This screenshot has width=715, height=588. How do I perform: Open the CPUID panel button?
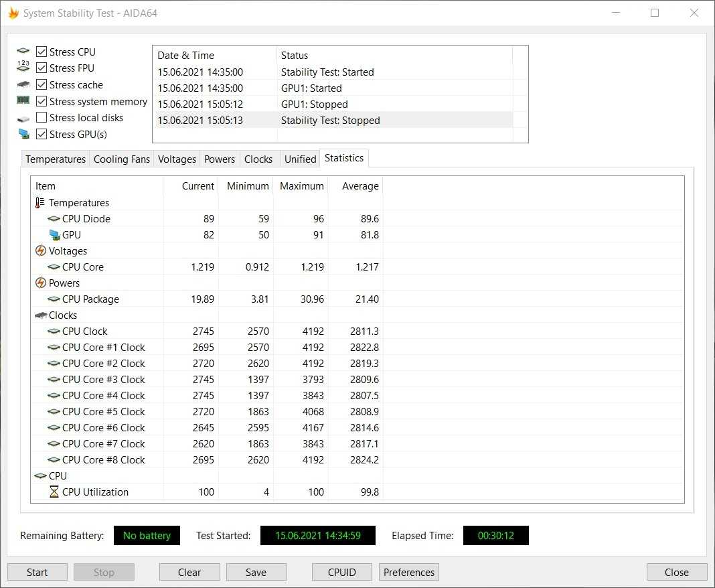(341, 572)
